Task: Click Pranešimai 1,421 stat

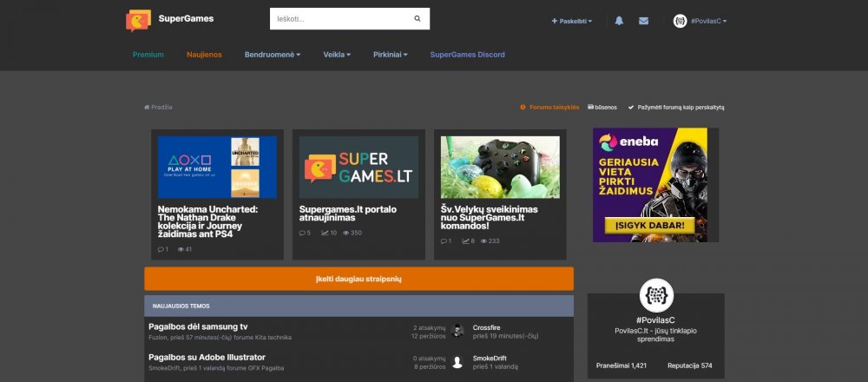Action: point(621,366)
